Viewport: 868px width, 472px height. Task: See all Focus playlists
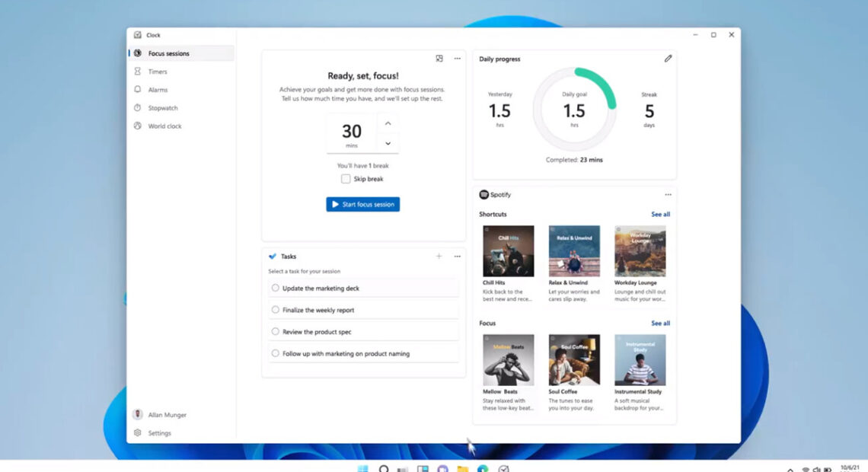pyautogui.click(x=660, y=323)
